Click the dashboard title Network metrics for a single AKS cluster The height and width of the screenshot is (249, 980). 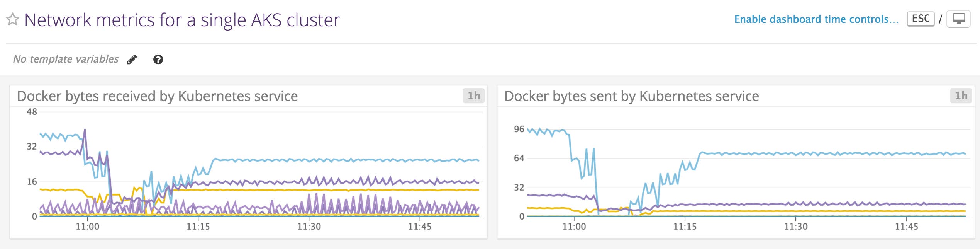coord(182,20)
